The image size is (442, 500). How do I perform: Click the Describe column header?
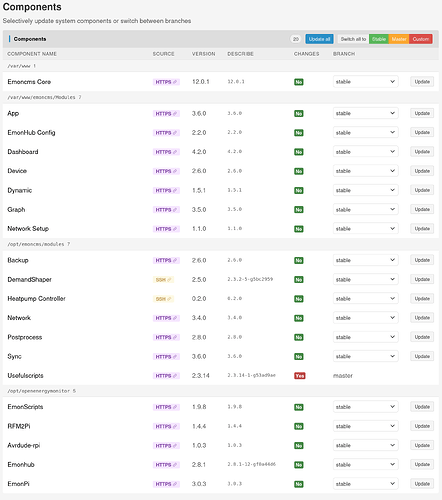coord(240,54)
